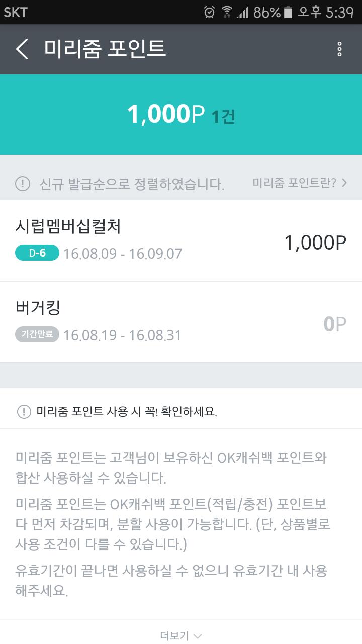The height and width of the screenshot is (644, 362).
Task: Tap the 1,000P amount for 시럽멤버십컬처
Action: coord(315,243)
